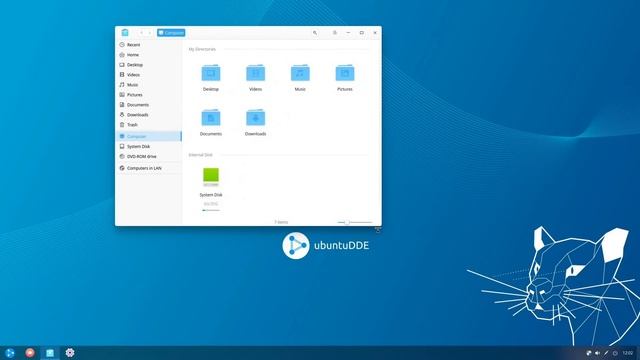The height and width of the screenshot is (360, 640).
Task: Select the Music folder icon in main pane
Action: pos(300,73)
